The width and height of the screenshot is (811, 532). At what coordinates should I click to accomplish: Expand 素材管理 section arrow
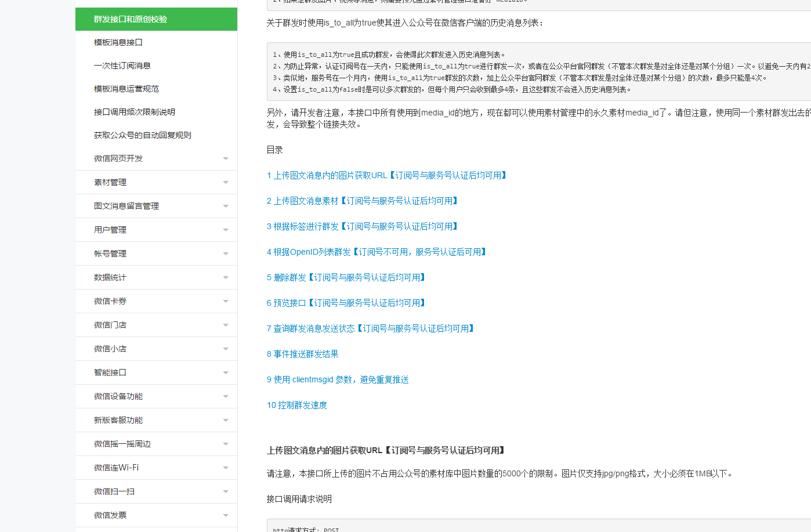[226, 183]
